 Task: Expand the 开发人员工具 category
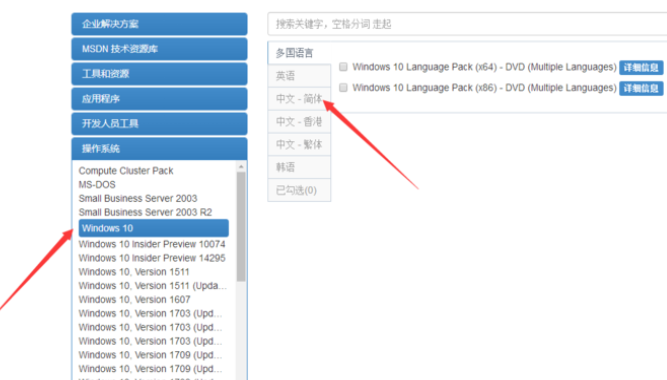click(x=159, y=123)
